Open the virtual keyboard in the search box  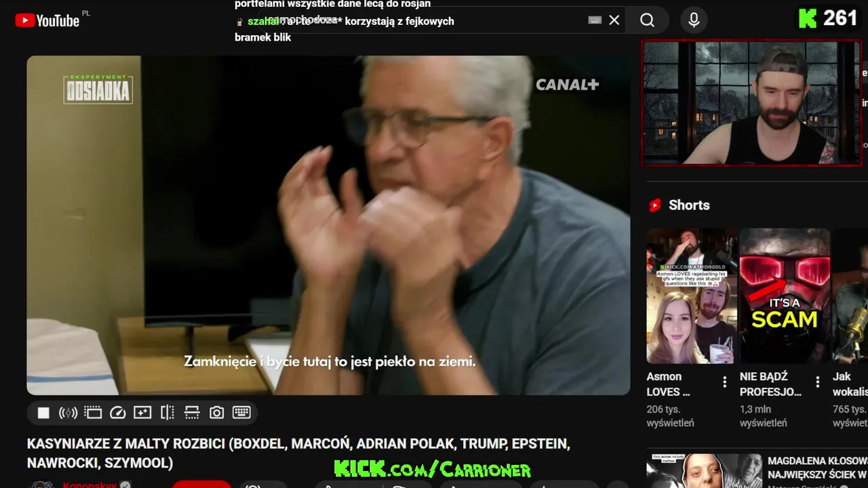(x=595, y=20)
